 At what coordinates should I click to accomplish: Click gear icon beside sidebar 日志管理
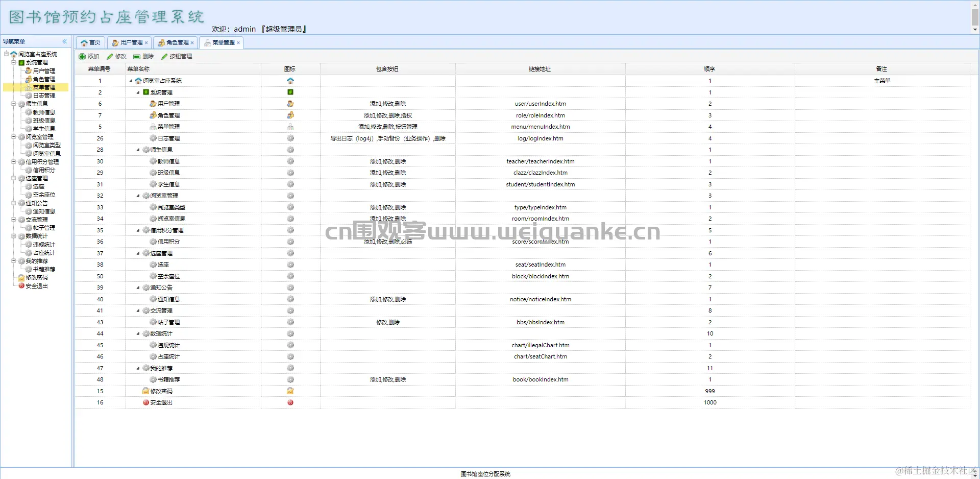click(29, 95)
